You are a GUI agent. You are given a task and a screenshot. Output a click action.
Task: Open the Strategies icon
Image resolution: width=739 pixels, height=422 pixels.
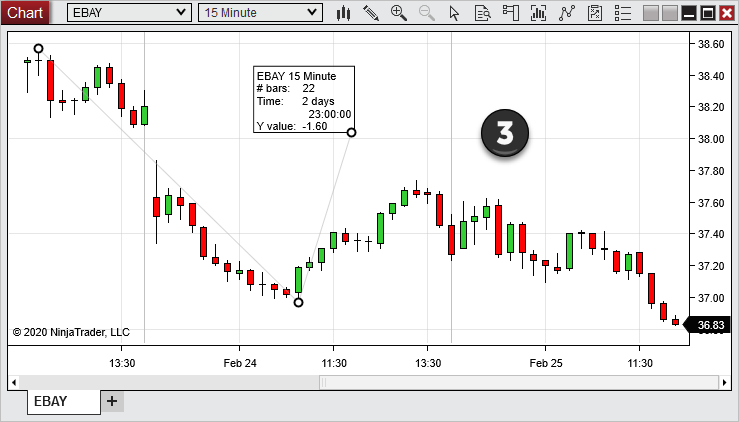click(x=568, y=13)
